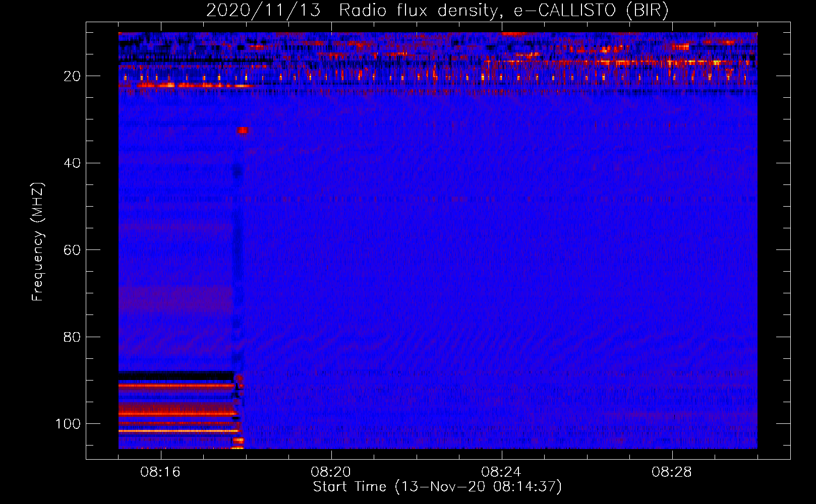Click the 08:16 time tick label
Screen dimensions: 816x504
tap(160, 472)
